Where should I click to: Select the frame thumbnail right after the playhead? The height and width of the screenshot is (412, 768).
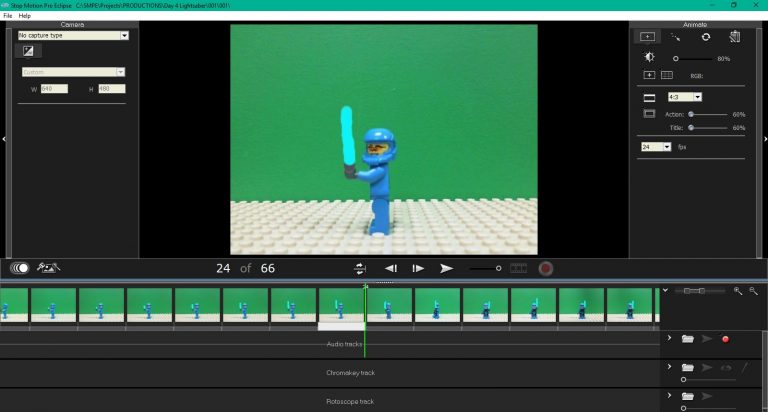tap(389, 306)
